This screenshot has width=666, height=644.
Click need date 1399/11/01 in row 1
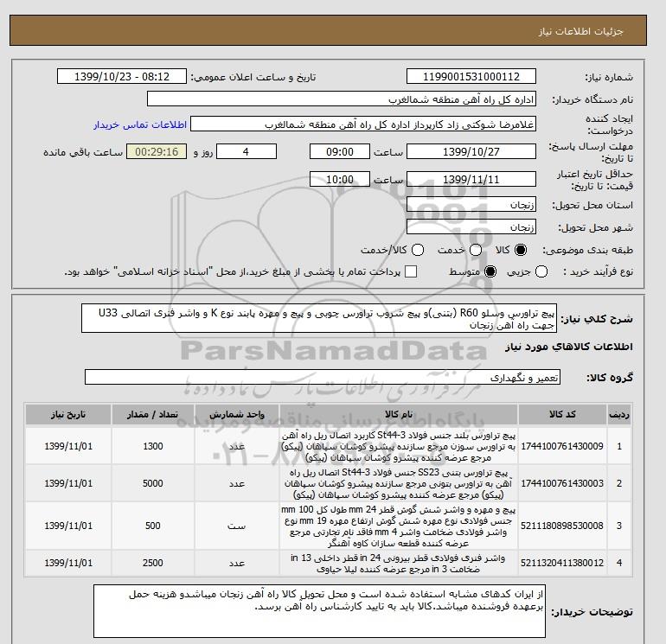tap(68, 446)
